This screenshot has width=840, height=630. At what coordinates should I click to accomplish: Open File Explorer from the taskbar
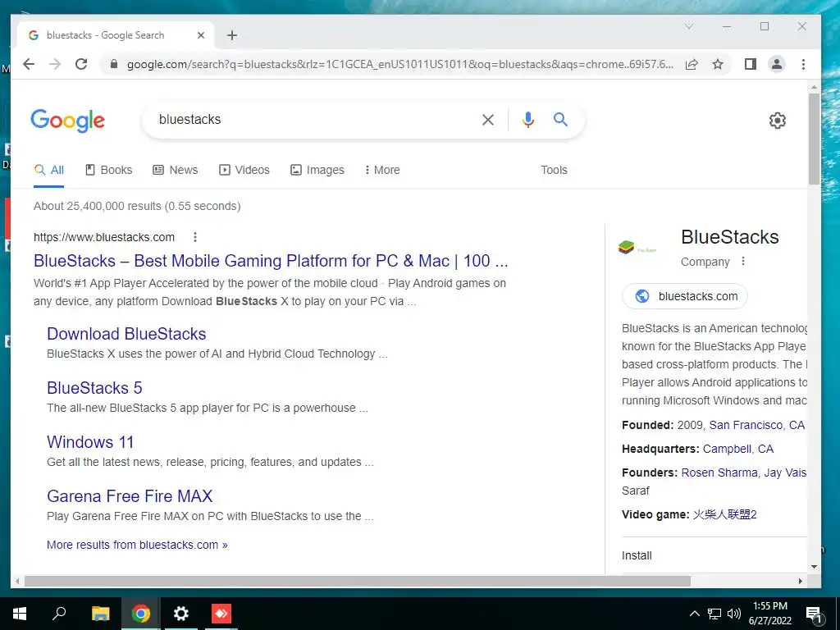point(100,614)
